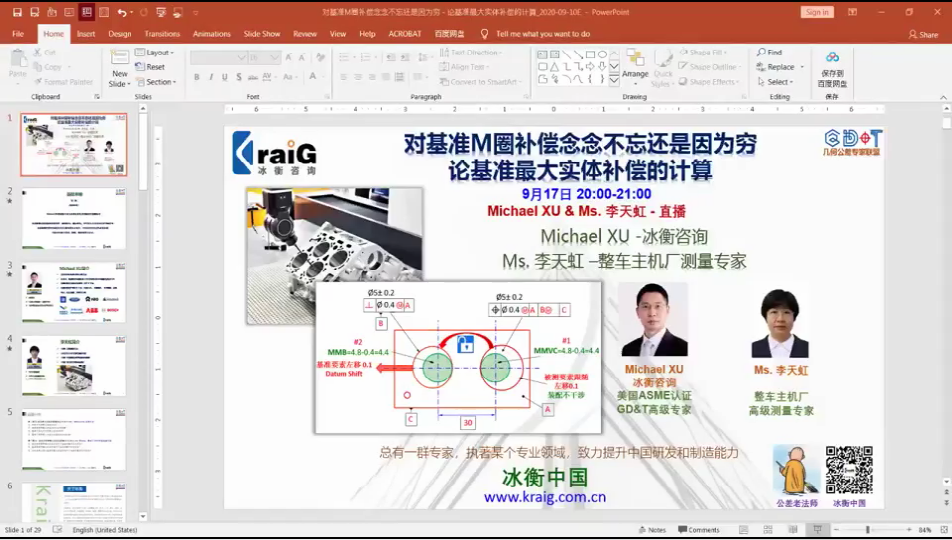Switch to Reading View icon
Viewport: 952px width, 540px height.
[792, 530]
